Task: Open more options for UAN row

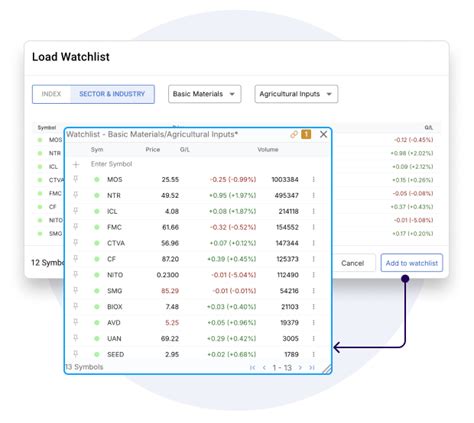Action: click(314, 338)
